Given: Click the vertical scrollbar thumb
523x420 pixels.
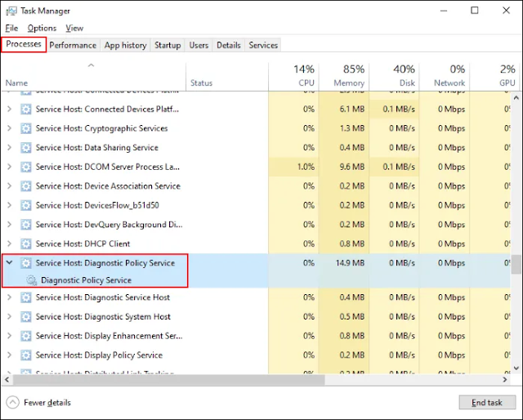Looking at the screenshot, I should [516, 265].
